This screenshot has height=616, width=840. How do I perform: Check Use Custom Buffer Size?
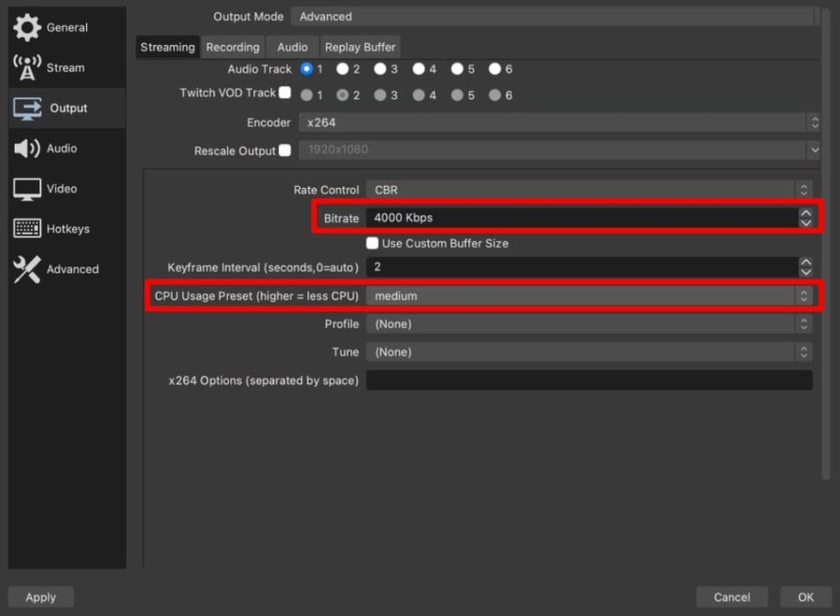coord(372,244)
